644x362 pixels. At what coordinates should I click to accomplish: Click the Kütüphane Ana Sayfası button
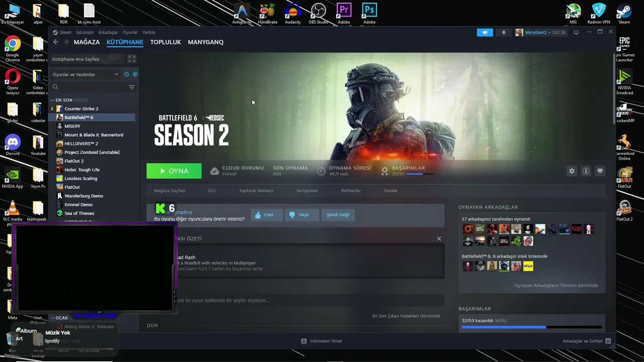87,59
